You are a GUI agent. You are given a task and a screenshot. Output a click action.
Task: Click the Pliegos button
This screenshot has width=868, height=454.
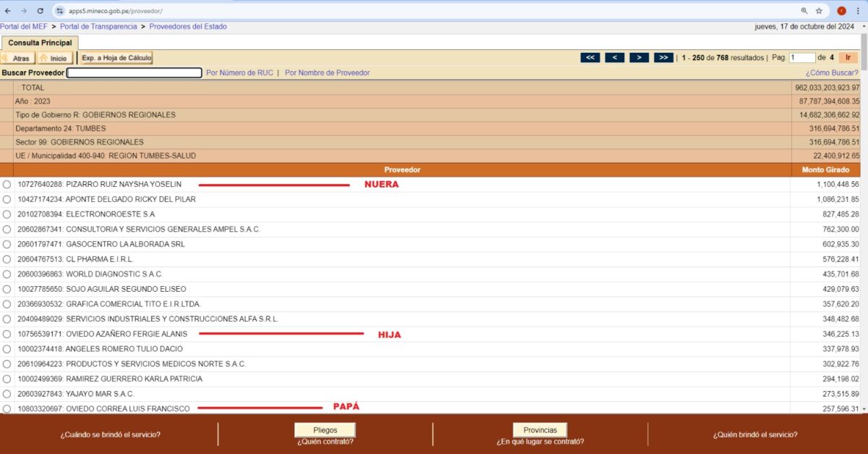[x=325, y=430]
